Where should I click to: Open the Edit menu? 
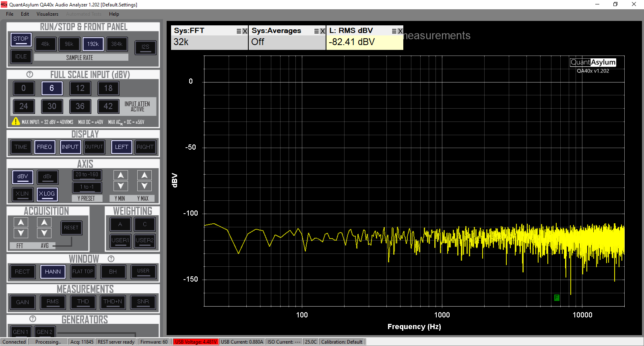(x=25, y=14)
